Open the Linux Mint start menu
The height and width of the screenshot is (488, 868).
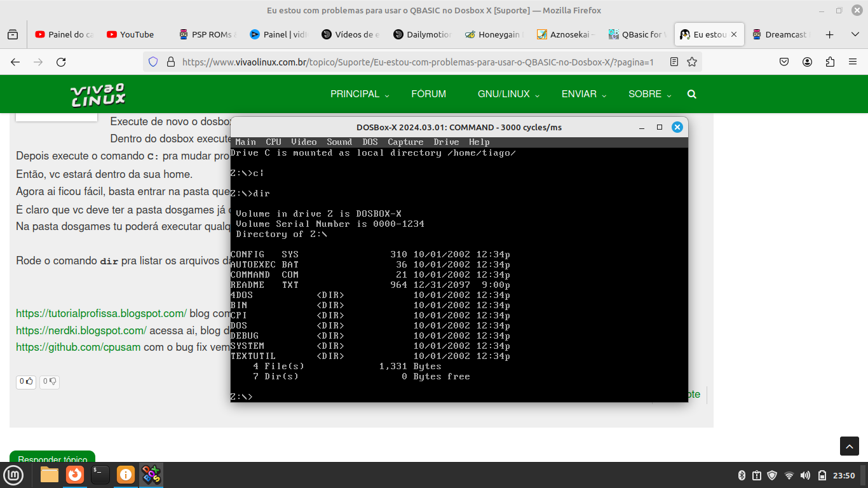click(x=13, y=475)
